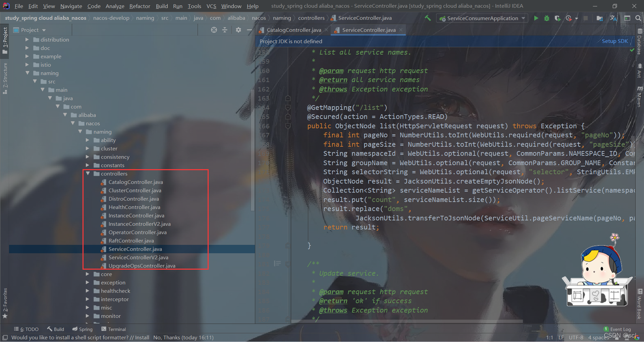Open the Spring tool window

click(82, 329)
